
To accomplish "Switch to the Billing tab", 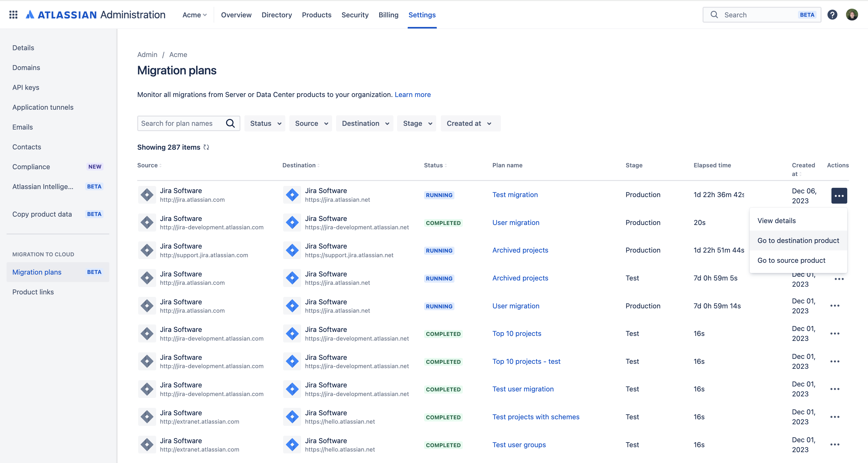I will coord(388,15).
